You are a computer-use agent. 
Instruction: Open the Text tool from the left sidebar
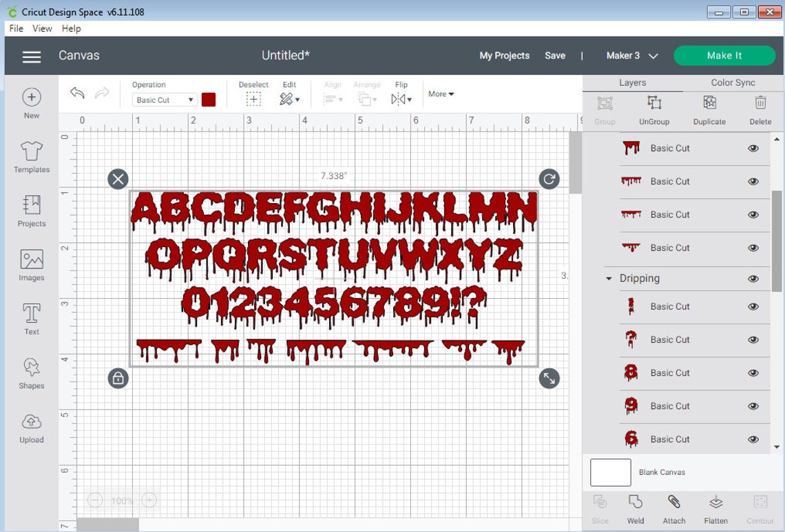[31, 319]
